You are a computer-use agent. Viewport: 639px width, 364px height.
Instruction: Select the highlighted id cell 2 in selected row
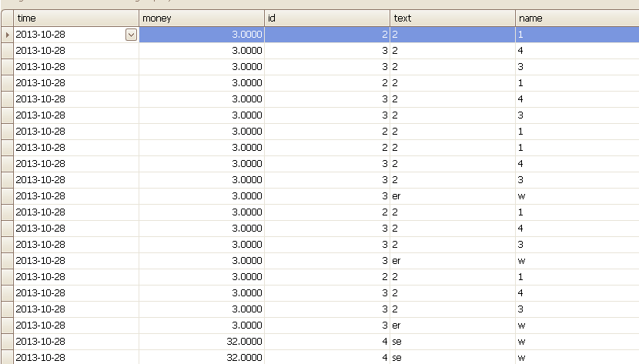[x=327, y=35]
